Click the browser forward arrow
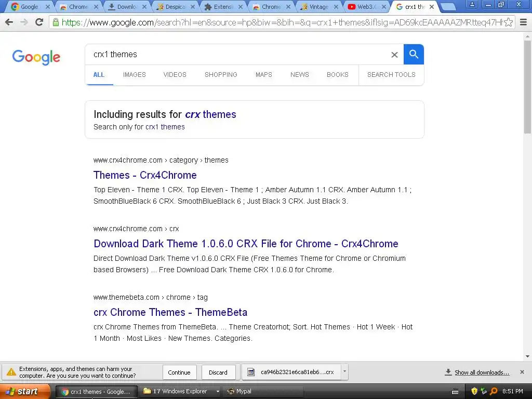This screenshot has width=532, height=399. tap(24, 22)
